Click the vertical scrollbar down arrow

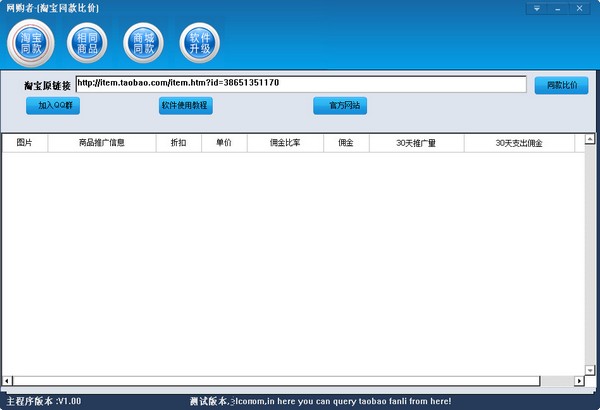590,370
